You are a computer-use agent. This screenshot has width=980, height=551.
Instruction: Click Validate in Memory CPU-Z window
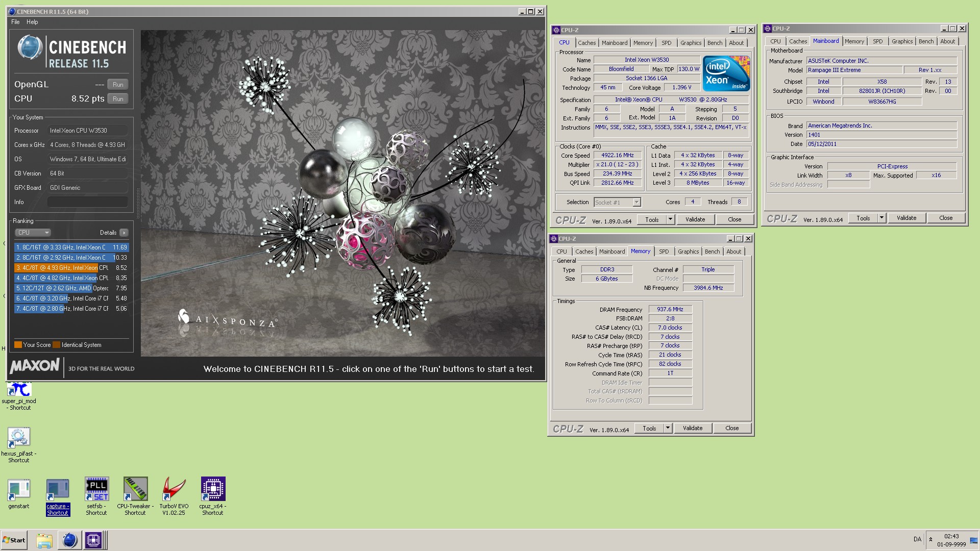click(x=692, y=429)
